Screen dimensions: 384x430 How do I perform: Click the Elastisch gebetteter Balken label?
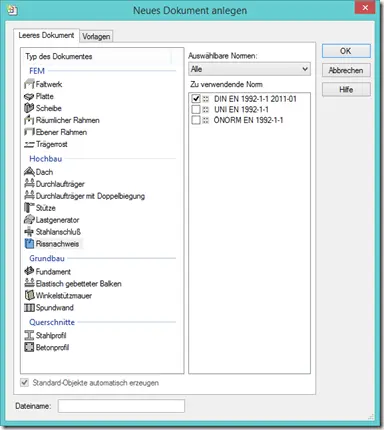[x=79, y=284]
